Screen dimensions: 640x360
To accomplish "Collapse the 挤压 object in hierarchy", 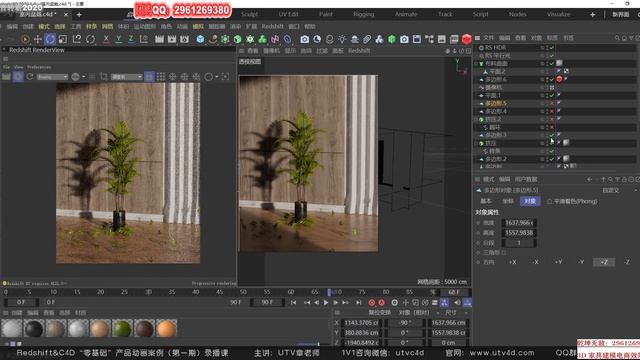I will (476, 143).
